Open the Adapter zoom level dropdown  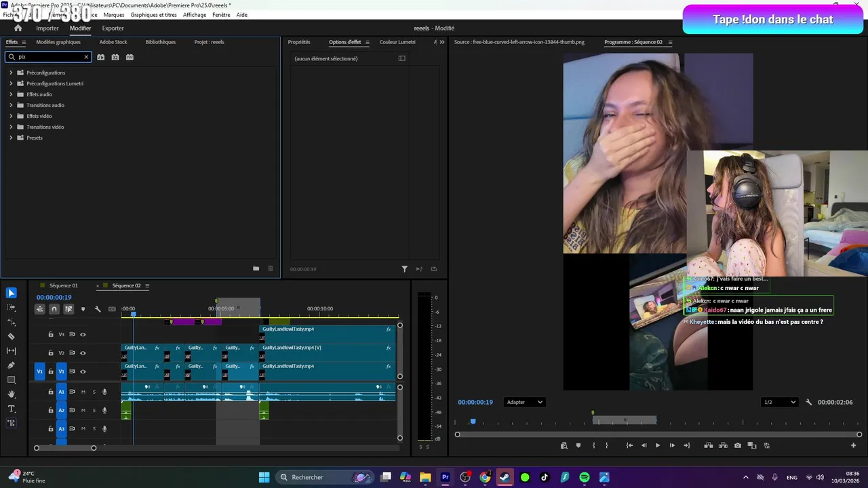point(524,402)
